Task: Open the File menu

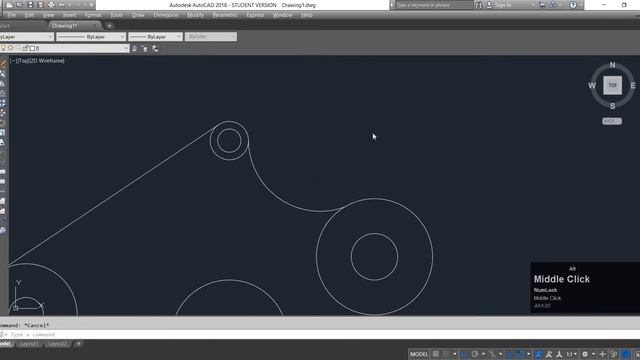Action: (x=12, y=15)
